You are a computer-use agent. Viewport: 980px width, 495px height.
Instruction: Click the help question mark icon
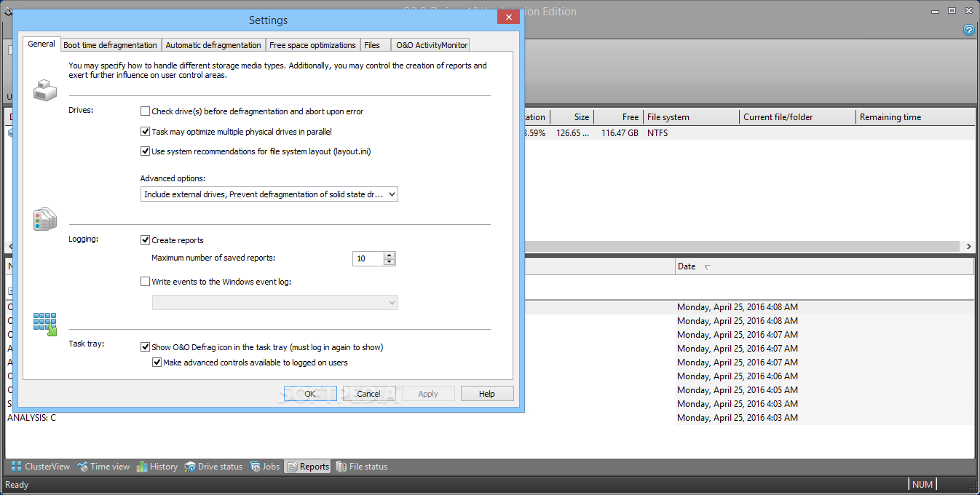pos(968,30)
